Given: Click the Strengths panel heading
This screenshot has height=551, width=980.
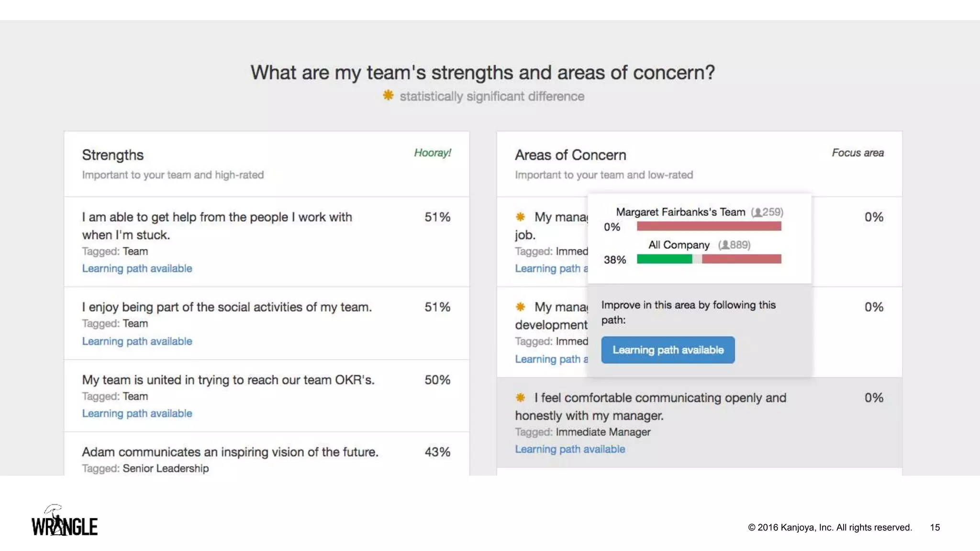Looking at the screenshot, I should coord(113,155).
